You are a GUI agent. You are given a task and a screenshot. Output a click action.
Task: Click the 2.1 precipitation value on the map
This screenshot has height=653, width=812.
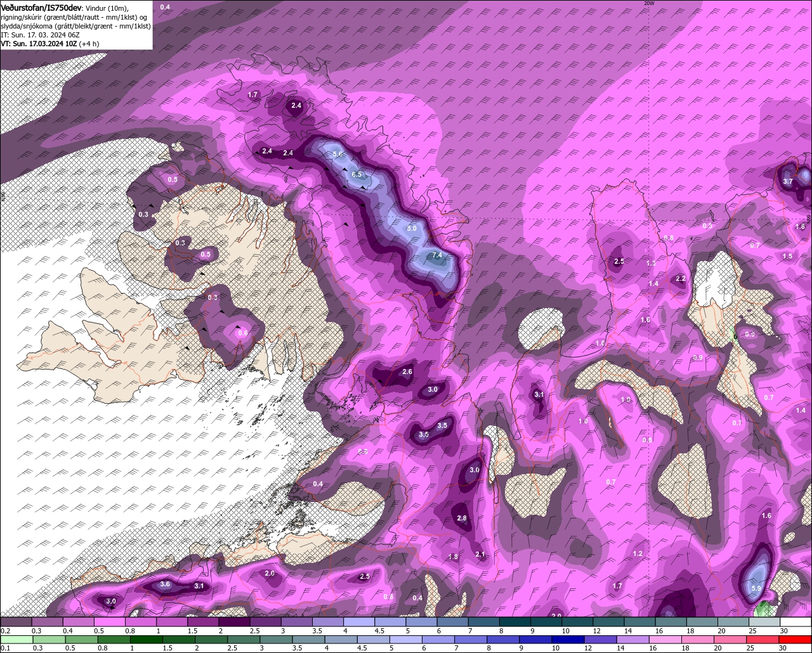480,554
